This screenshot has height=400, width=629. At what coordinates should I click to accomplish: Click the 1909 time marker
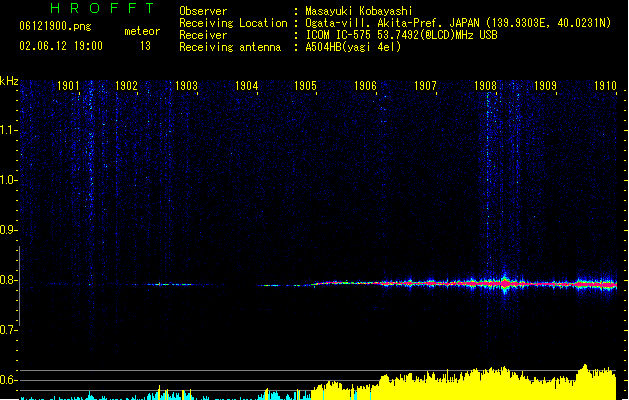(545, 86)
